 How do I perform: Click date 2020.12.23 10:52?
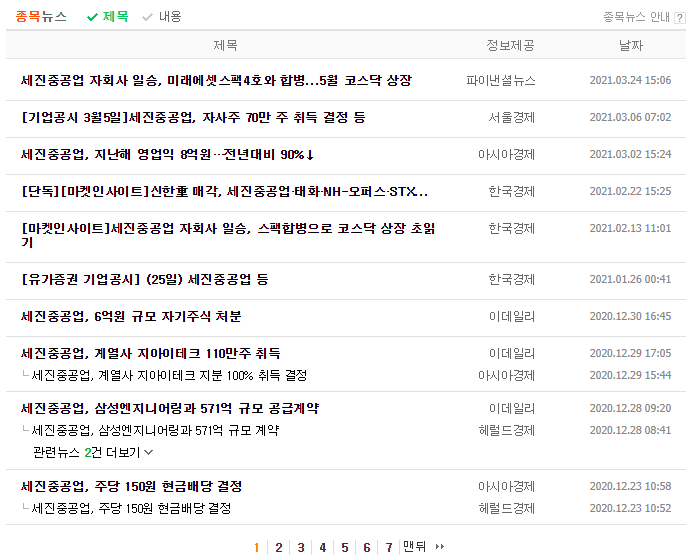pos(630,508)
